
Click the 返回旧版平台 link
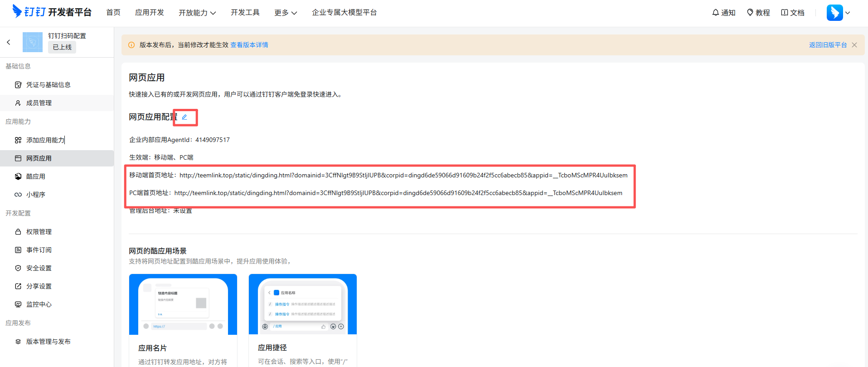pos(828,45)
